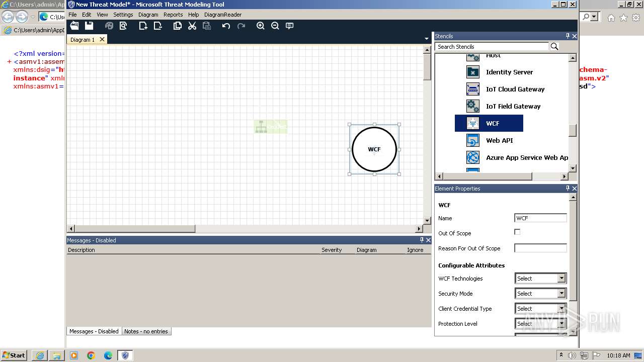Click the Zoom Out magnifier icon
The height and width of the screenshot is (362, 644).
(275, 26)
